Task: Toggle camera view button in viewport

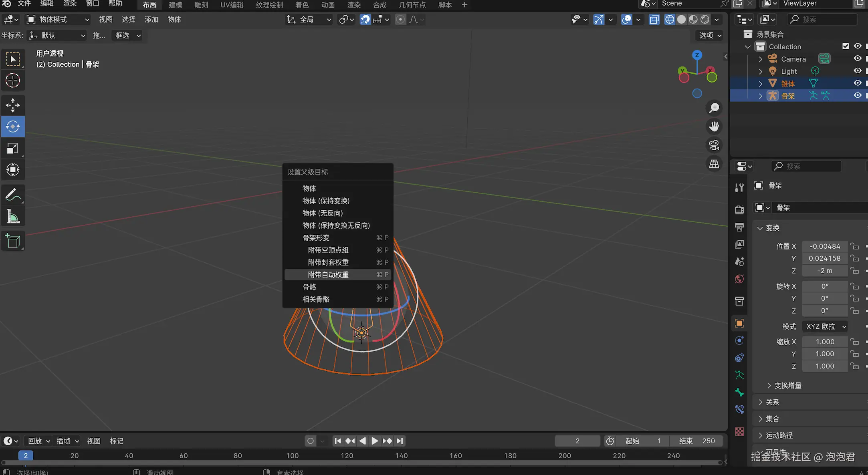Action: (714, 145)
